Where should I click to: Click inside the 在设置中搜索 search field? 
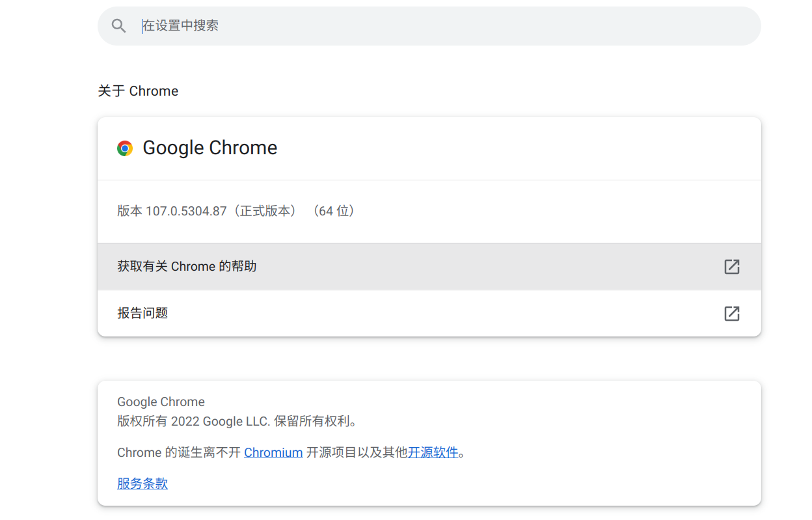[x=260, y=25]
